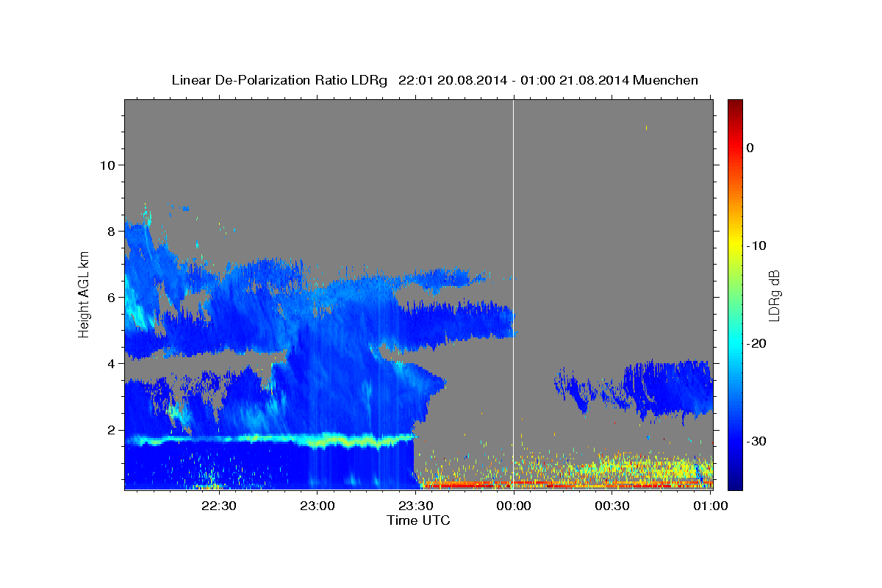
Task: Click the plot title 'Linear De-Polarization Ratio LDRg'
Action: 279,80
